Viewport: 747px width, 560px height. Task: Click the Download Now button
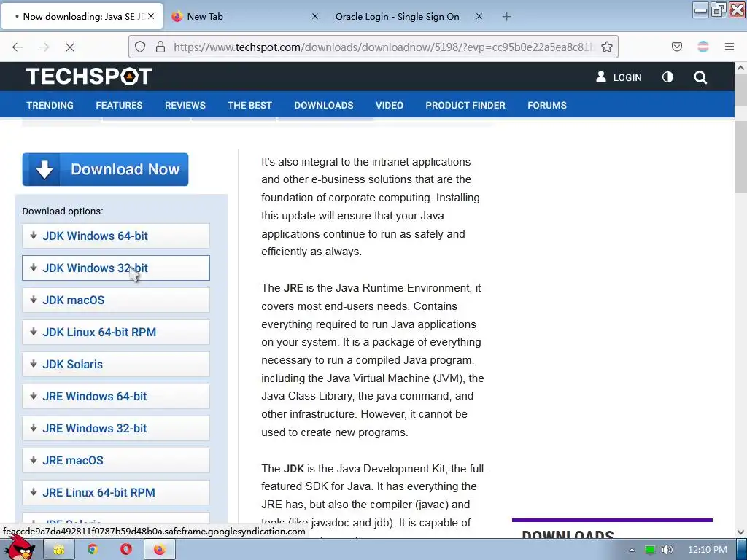point(105,169)
